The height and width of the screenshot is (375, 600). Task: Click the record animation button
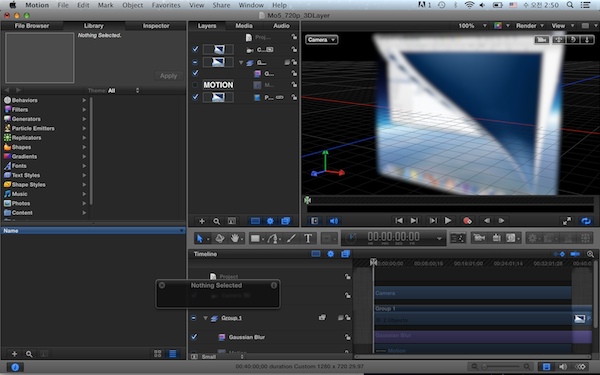[467, 221]
